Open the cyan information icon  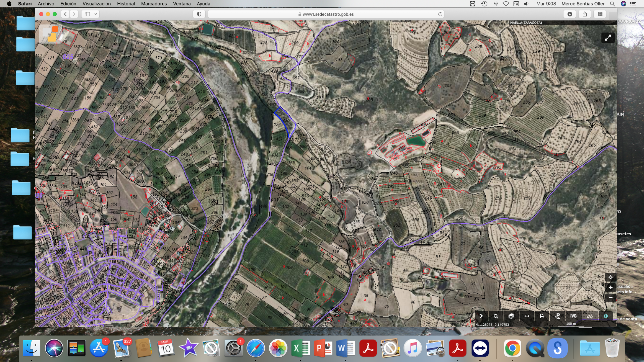coord(605,316)
